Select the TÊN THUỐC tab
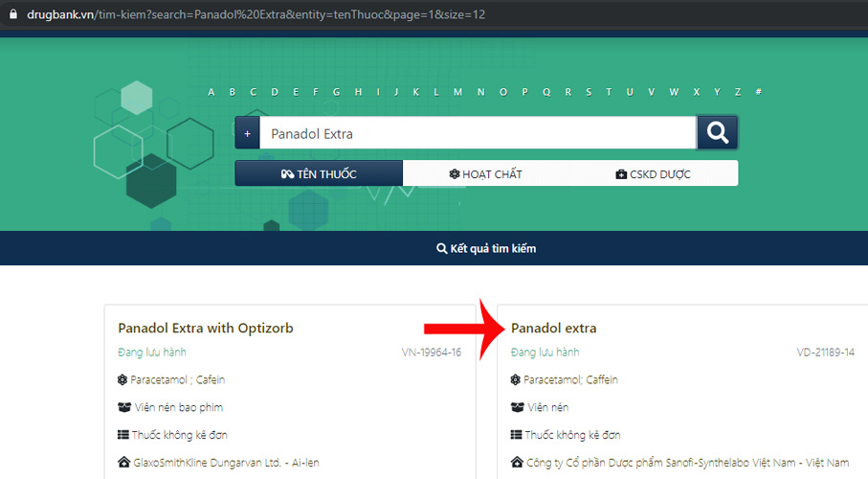 (319, 173)
